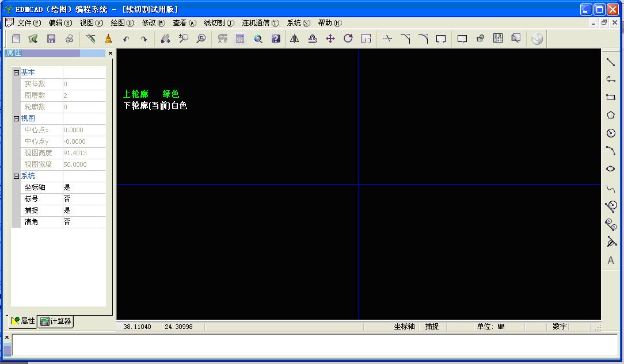Select the Circle tool in right toolbar
Viewport: 624px width, 364px height.
(611, 133)
